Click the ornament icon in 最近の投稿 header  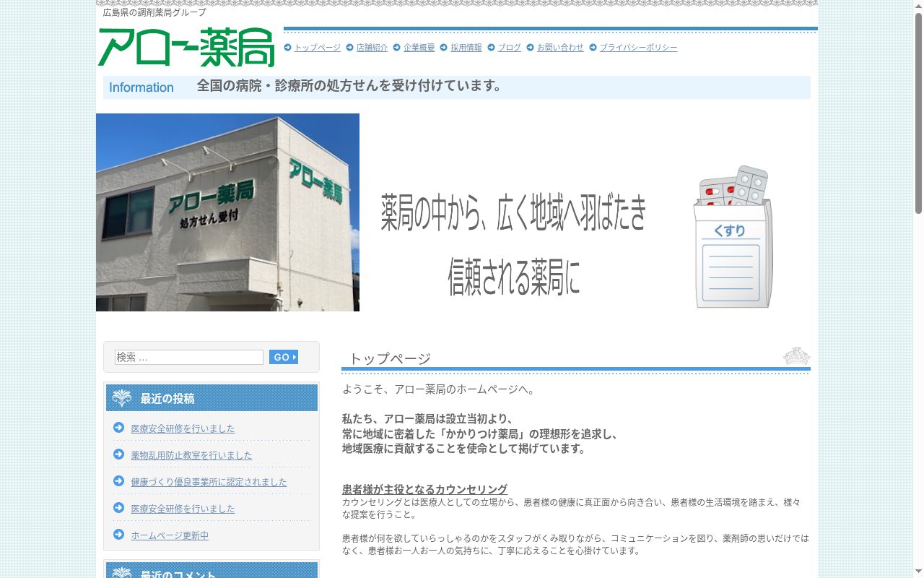click(x=122, y=398)
